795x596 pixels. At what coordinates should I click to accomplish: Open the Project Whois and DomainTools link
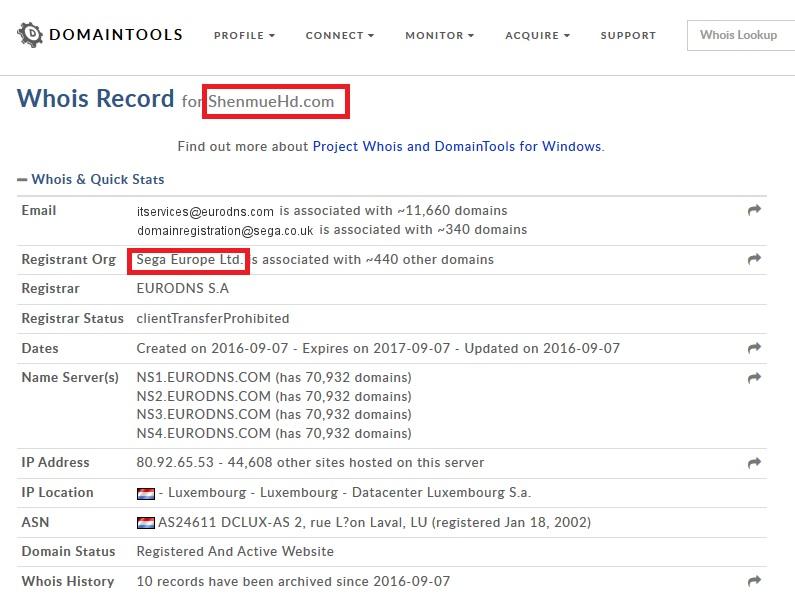pos(458,146)
